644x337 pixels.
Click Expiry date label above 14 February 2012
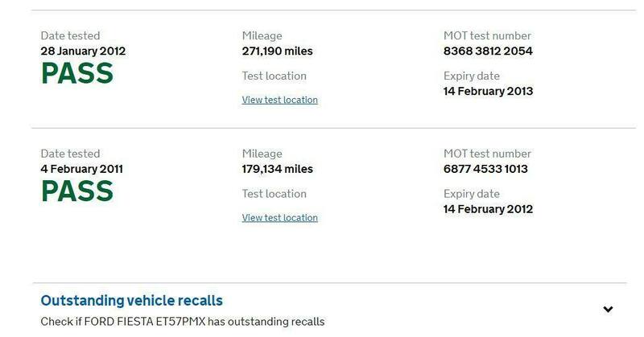tap(471, 194)
